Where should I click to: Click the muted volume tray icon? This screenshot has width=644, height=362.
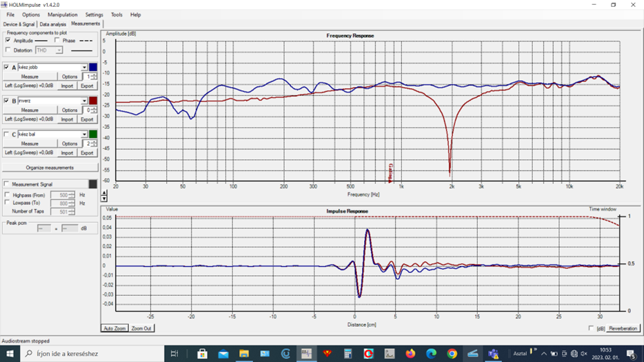[583, 353]
